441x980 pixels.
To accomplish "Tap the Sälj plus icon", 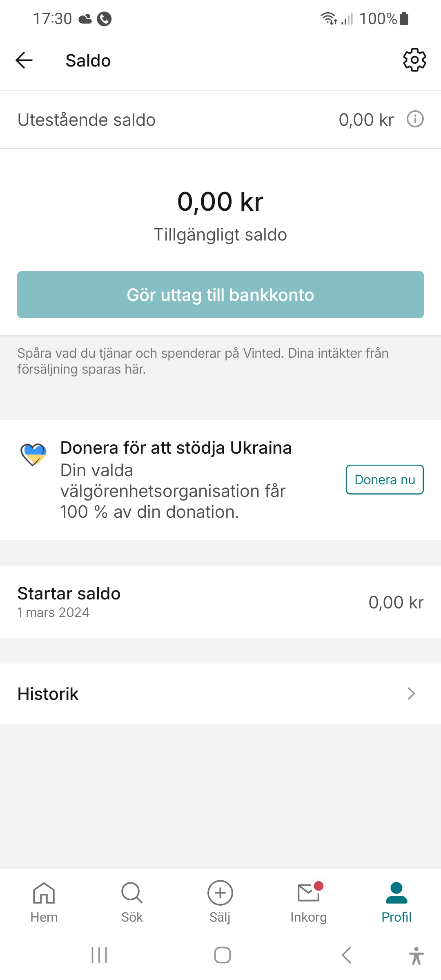I will coord(220,893).
